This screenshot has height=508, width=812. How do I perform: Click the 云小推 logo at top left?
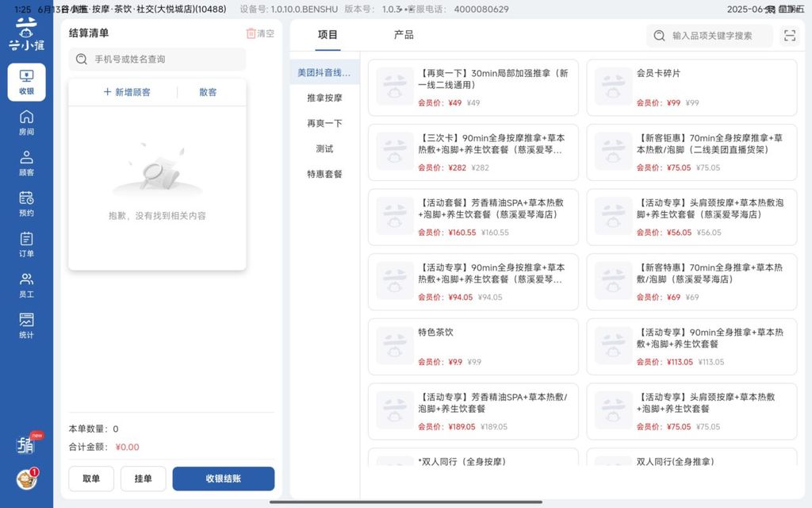point(26,34)
